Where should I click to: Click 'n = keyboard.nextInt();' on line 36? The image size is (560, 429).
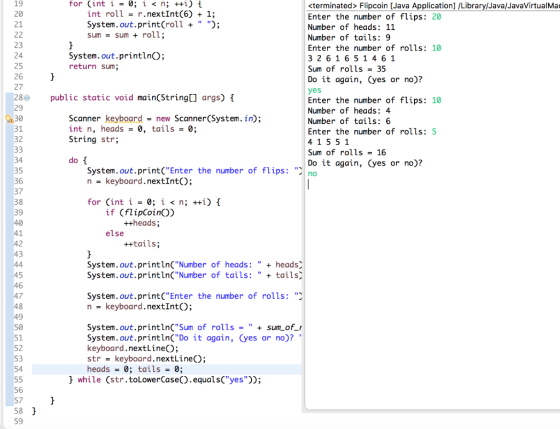pyautogui.click(x=139, y=181)
